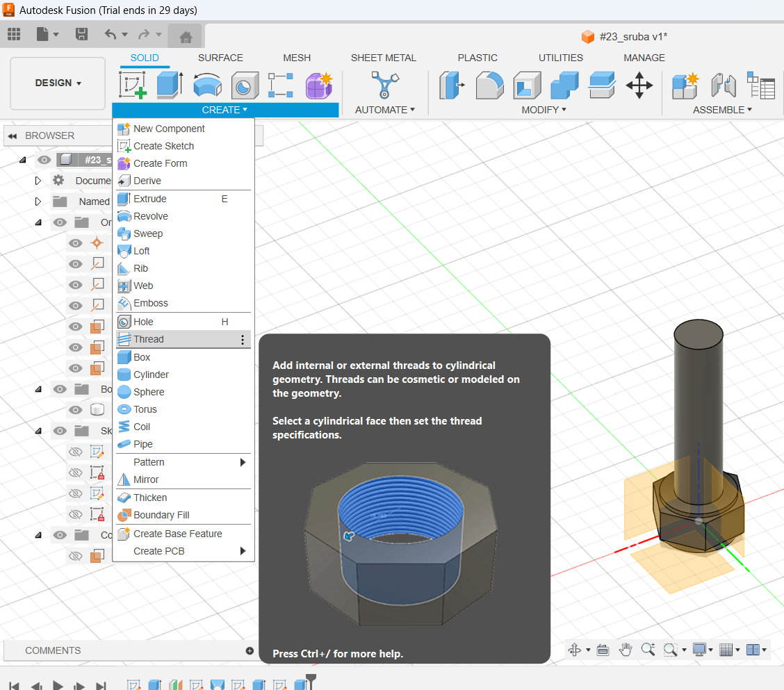Expand the Document Settings tree node

[38, 181]
